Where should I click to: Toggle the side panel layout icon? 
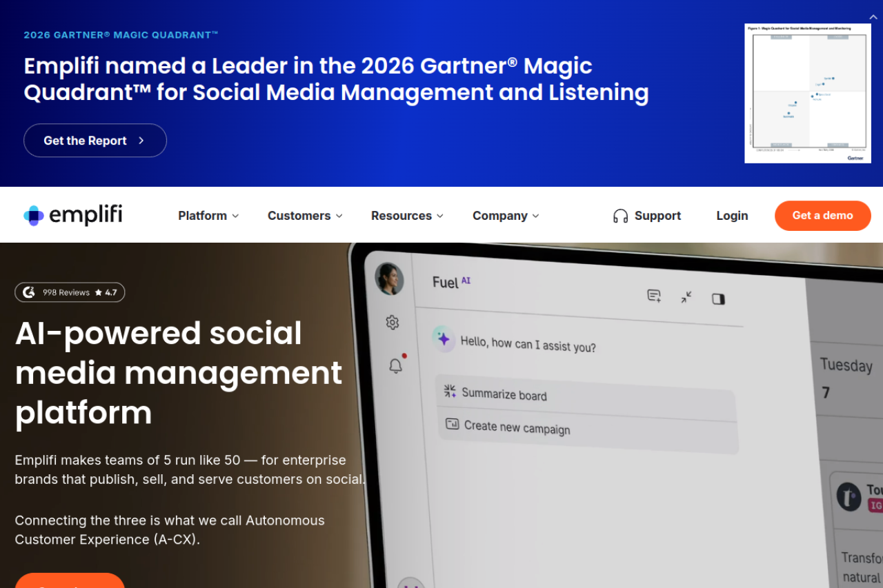click(718, 298)
